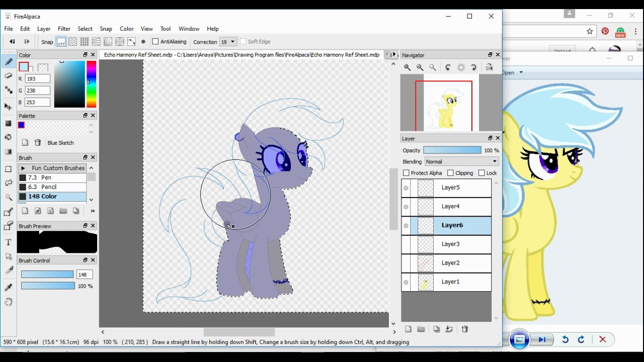This screenshot has height=362, width=644.
Task: Hide Layer4 via its visibility dot
Action: [x=406, y=207]
